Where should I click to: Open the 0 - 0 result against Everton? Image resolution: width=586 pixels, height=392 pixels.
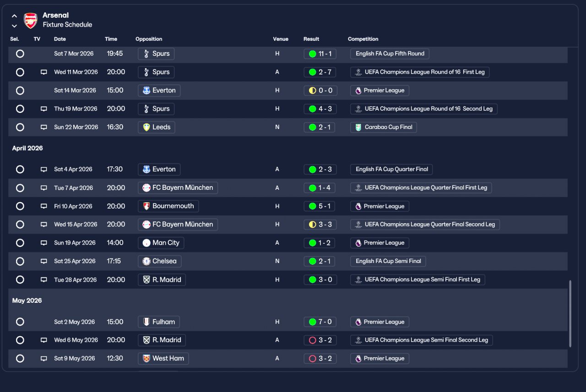(320, 91)
